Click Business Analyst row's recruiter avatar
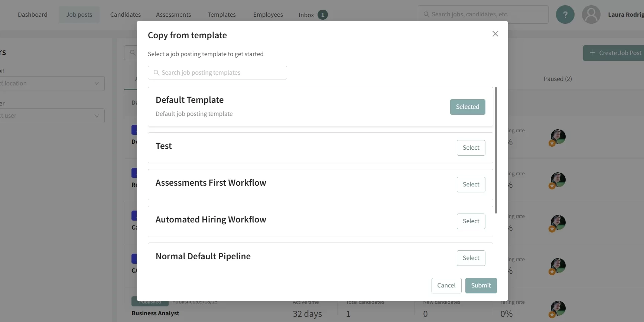Screen dimensions: 644x322 coord(558,309)
